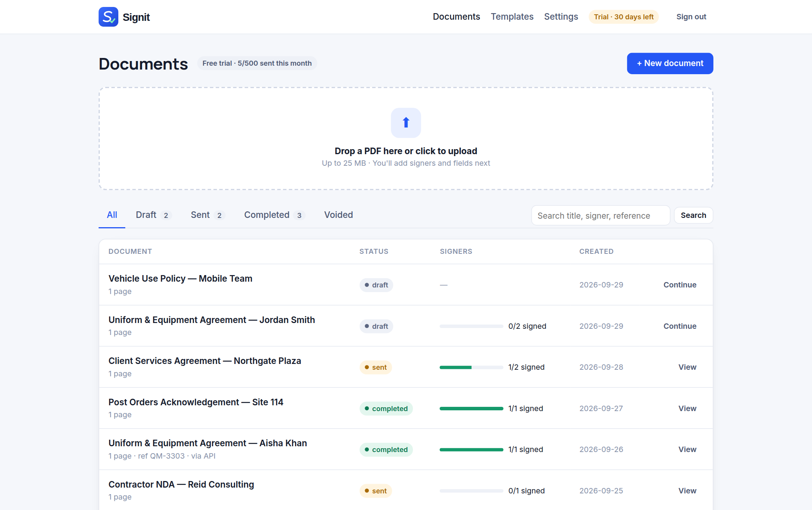View the Post Orders Acknowledgement document
Viewport: 812px width, 510px height.
click(x=687, y=408)
